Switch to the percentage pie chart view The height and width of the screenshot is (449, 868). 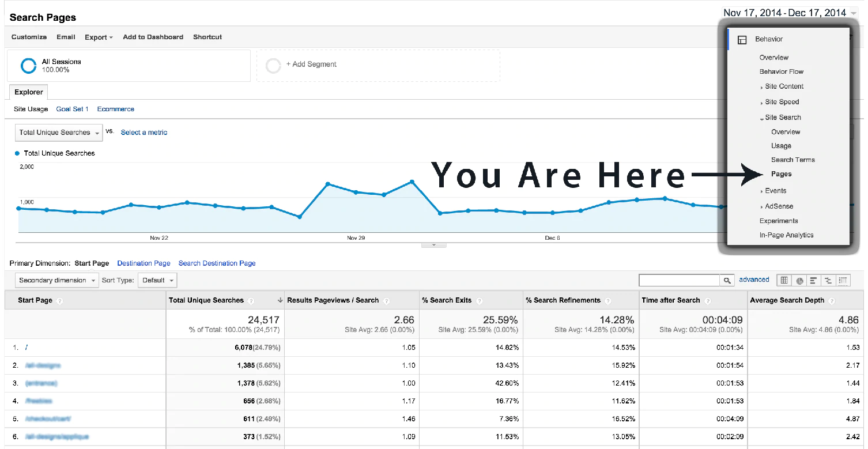tap(799, 280)
